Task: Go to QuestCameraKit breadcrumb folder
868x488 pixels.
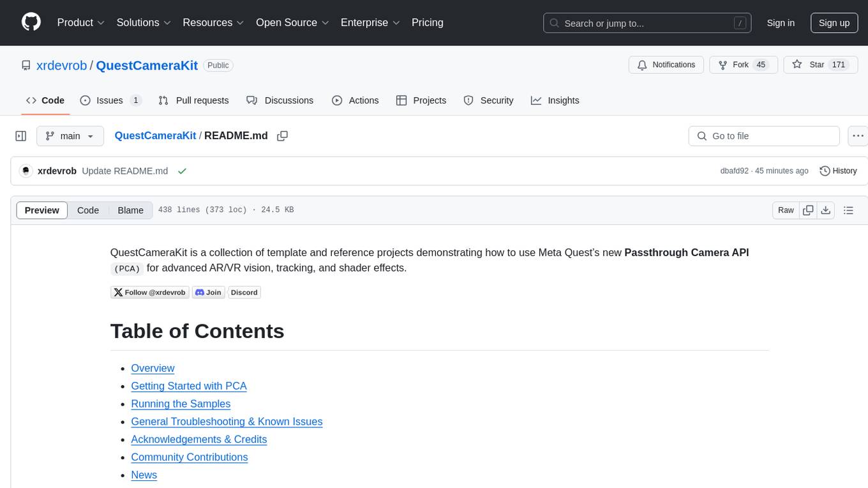Action: [155, 136]
